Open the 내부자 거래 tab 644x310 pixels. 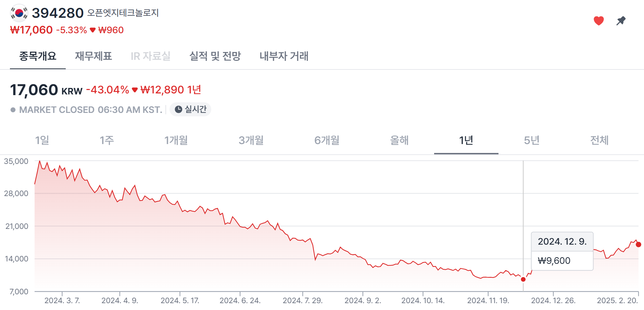click(284, 56)
